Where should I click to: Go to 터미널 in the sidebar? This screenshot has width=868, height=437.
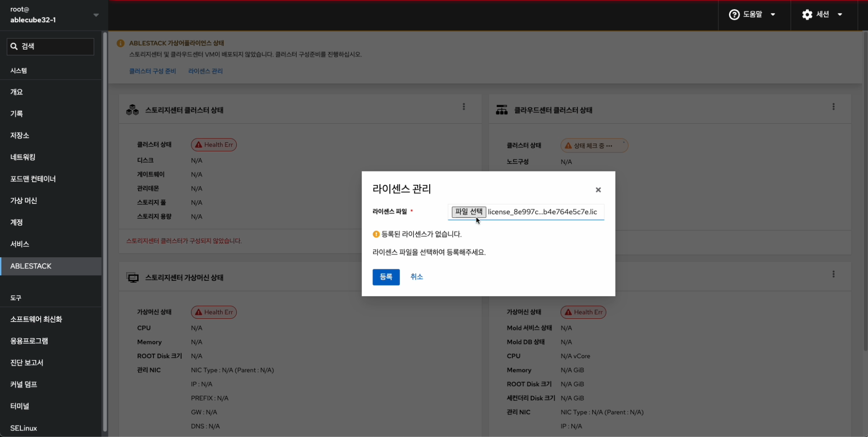click(20, 406)
